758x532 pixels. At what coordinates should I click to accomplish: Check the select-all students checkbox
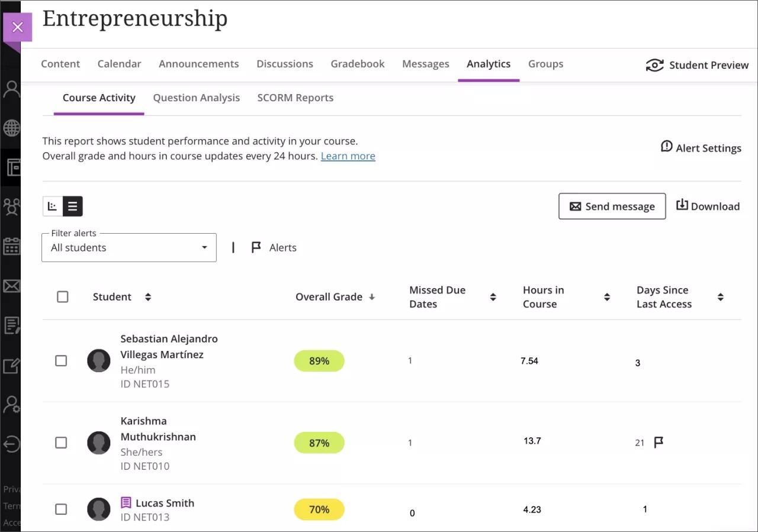pos(63,297)
